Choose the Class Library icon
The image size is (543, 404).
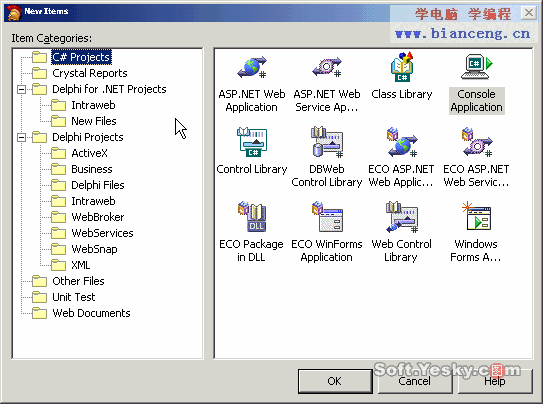pos(402,67)
